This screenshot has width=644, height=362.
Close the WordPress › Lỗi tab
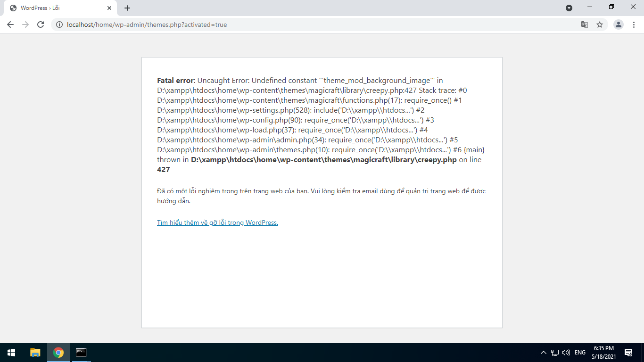coord(109,8)
